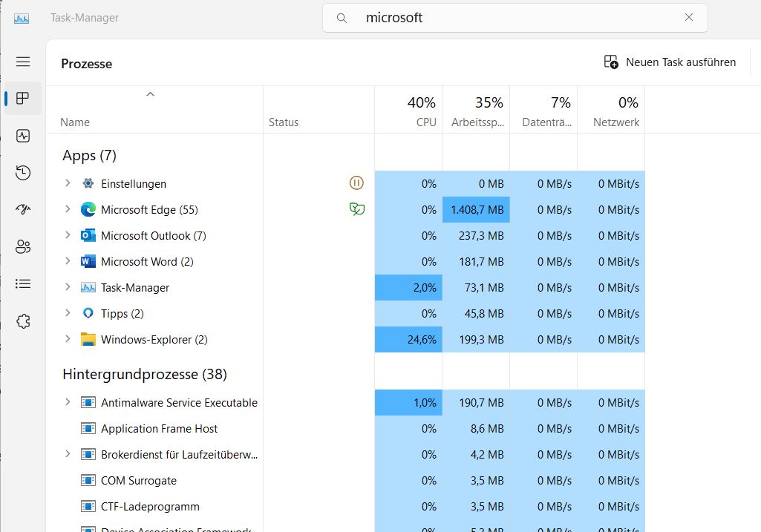Screen dimensions: 761x532
Task: Open the hamburger navigation menu
Action: click(23, 62)
